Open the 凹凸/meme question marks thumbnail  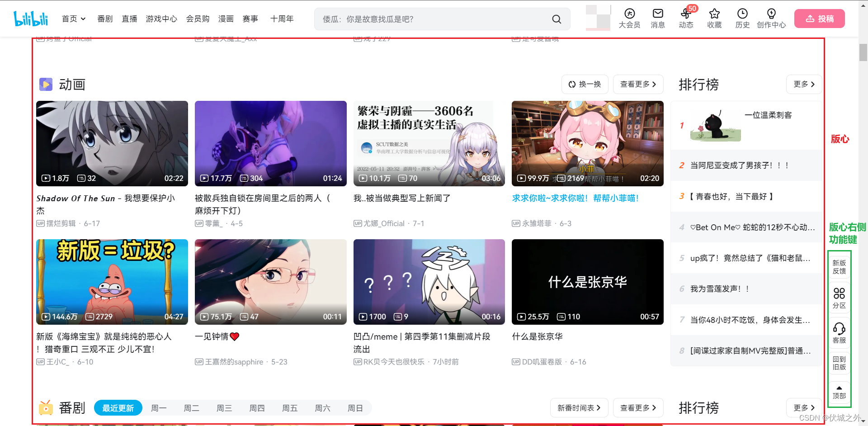point(429,282)
